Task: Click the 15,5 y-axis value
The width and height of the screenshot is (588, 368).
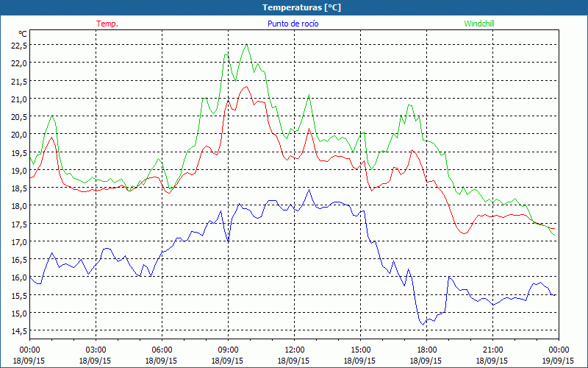Action: pos(19,295)
